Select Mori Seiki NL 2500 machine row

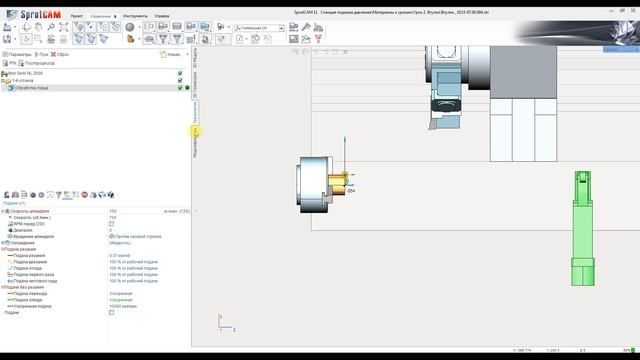coord(25,73)
